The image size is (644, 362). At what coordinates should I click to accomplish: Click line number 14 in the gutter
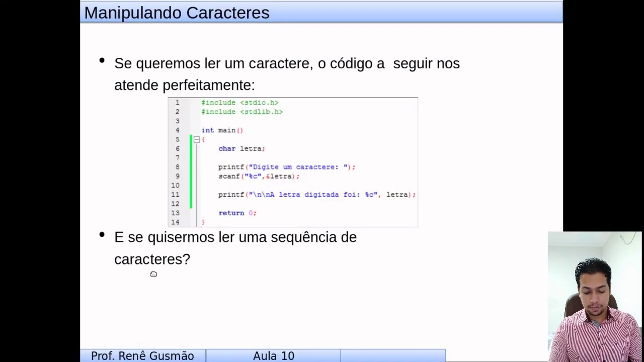[175, 222]
